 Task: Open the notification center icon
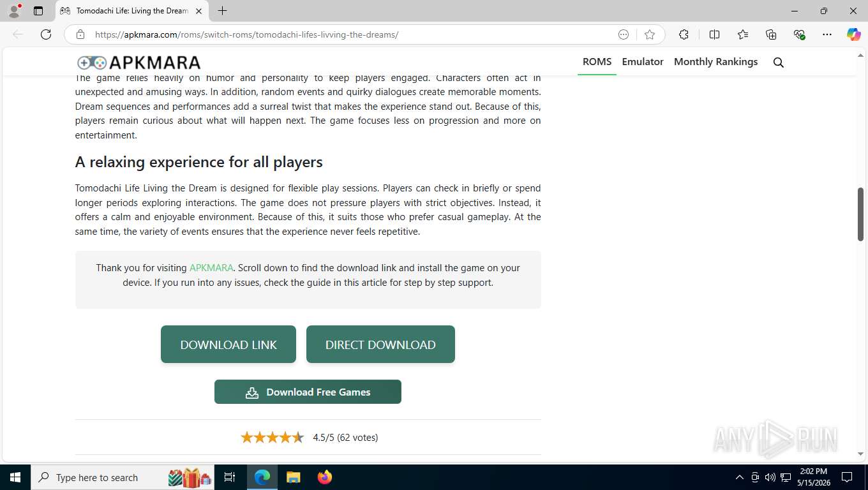pyautogui.click(x=847, y=477)
